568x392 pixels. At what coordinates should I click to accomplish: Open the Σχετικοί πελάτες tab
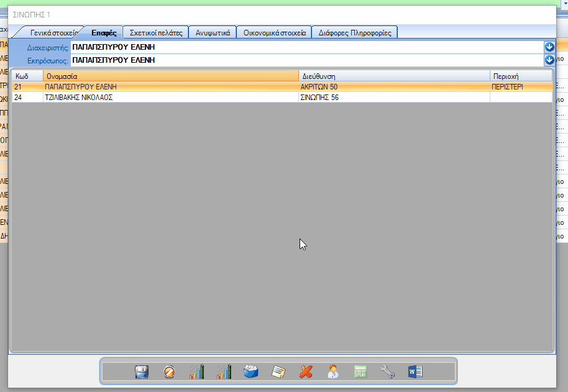pyautogui.click(x=156, y=32)
